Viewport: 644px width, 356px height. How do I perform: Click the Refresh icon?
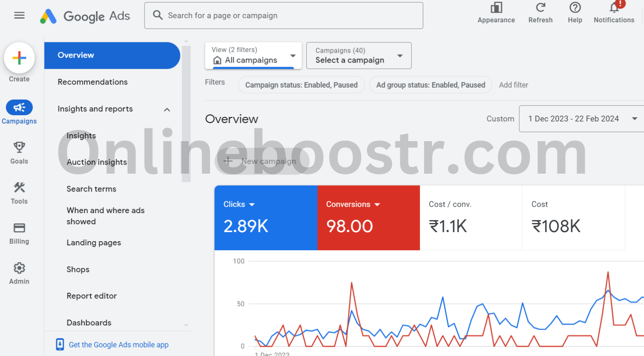coord(540,8)
